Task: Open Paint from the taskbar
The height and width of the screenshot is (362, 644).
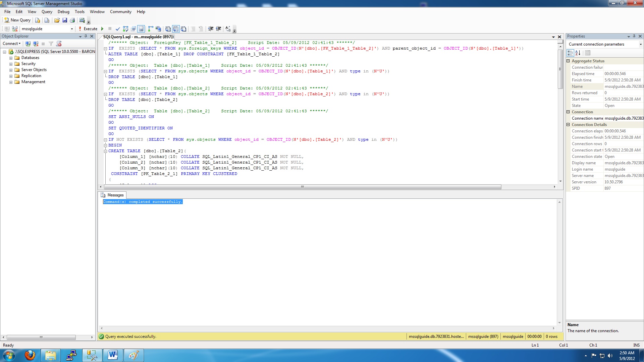Action: (x=133, y=355)
